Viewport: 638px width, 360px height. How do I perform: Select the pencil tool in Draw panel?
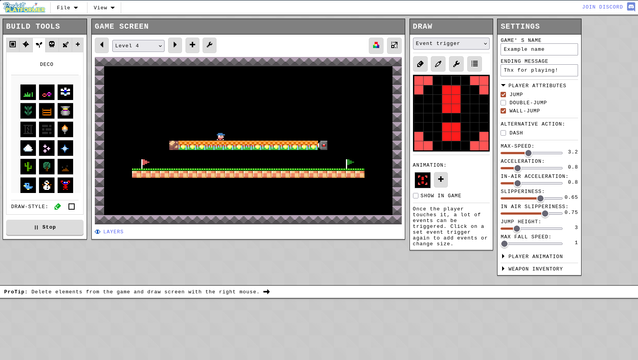438,64
